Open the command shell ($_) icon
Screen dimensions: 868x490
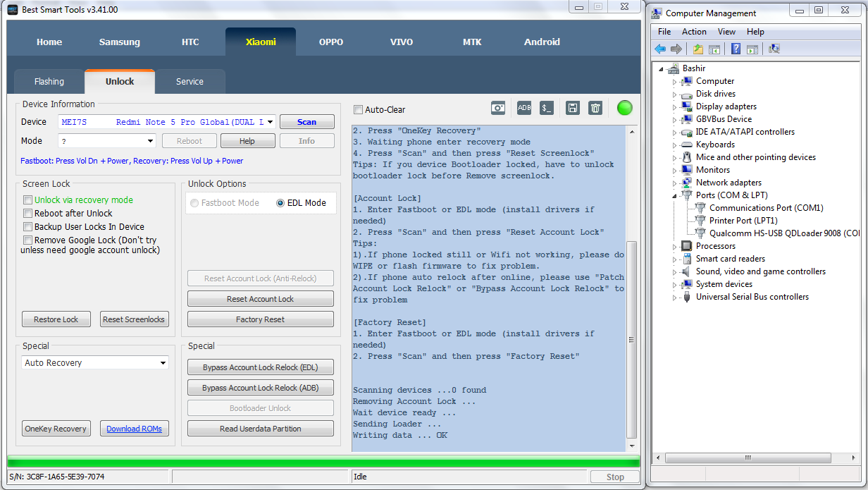click(547, 108)
